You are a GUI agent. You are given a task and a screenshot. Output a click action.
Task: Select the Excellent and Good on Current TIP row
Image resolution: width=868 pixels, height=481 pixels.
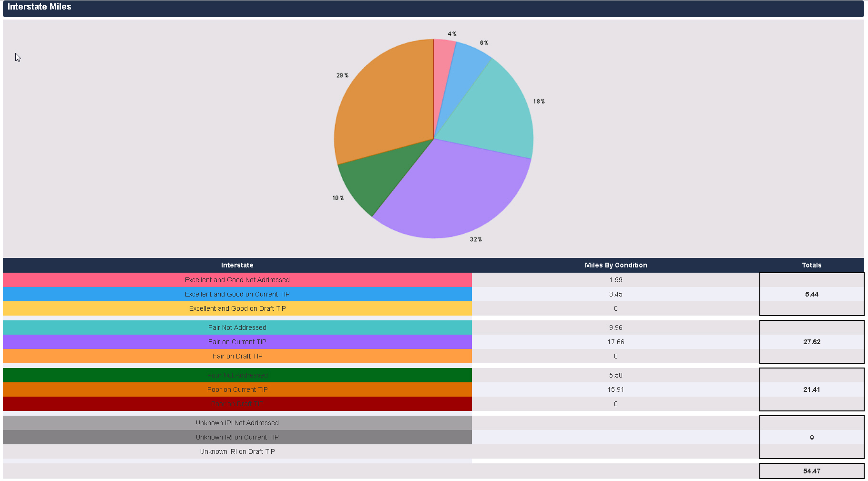tap(237, 294)
